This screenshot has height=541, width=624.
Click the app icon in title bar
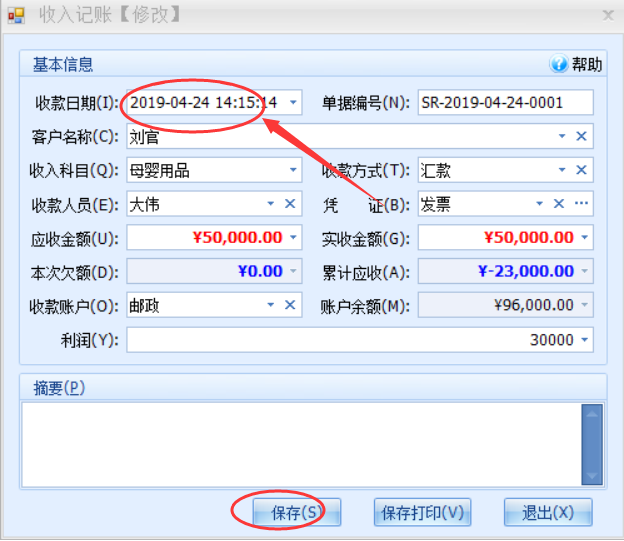[16, 14]
